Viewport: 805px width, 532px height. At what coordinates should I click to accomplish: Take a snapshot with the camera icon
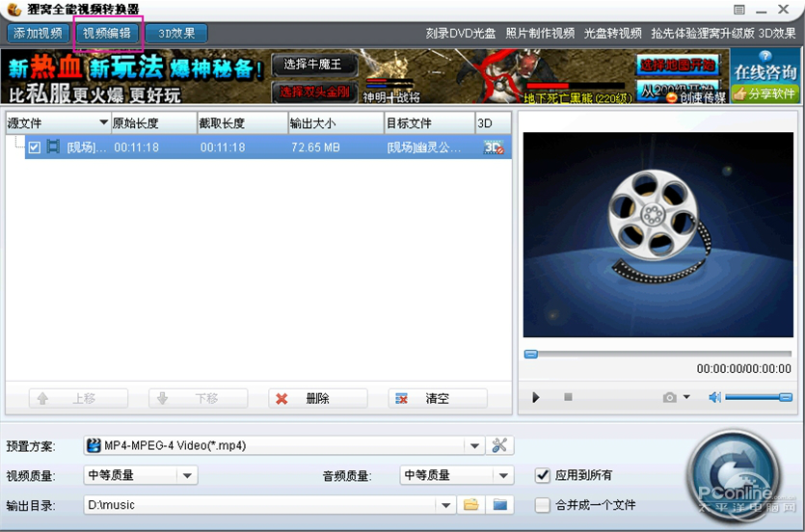tap(669, 397)
